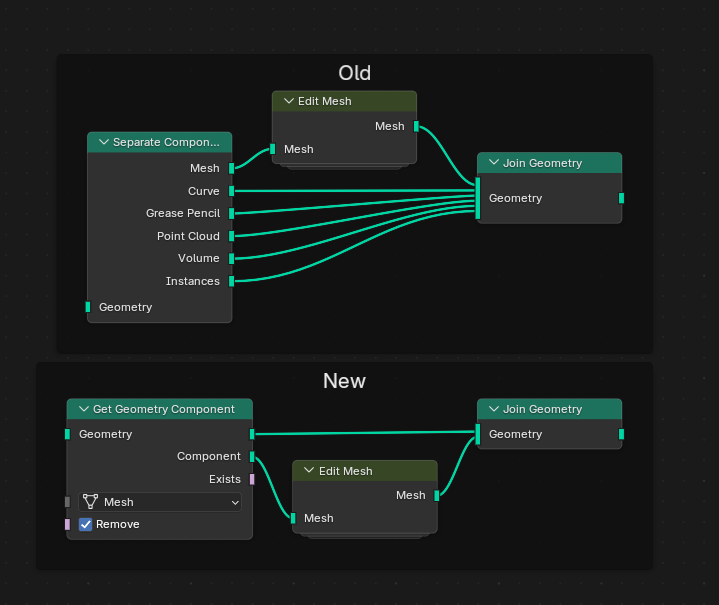Click the Grease Pencil label
Screen dimensions: 719x605
[183, 213]
